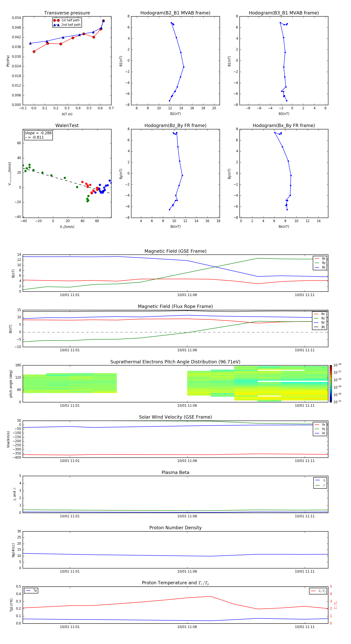Click the "Proton Temperature and Te/Tp" title
The width and height of the screenshot is (351, 644).
pyautogui.click(x=175, y=583)
